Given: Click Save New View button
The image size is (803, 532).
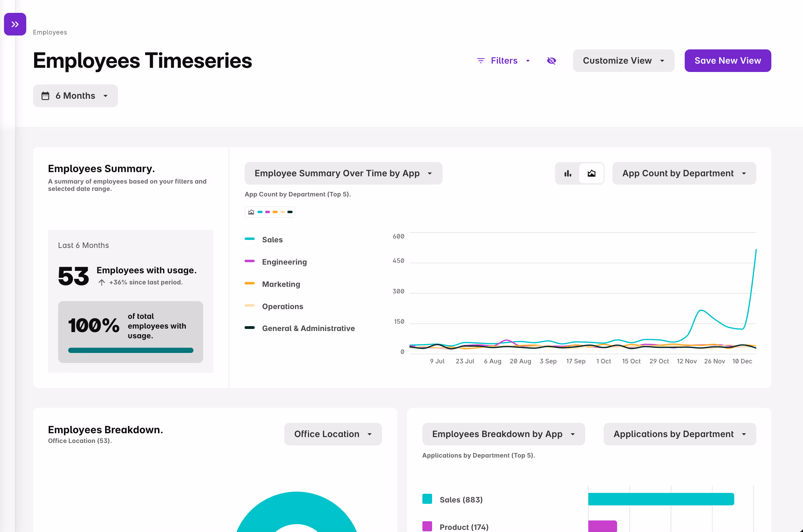Looking at the screenshot, I should coord(728,61).
